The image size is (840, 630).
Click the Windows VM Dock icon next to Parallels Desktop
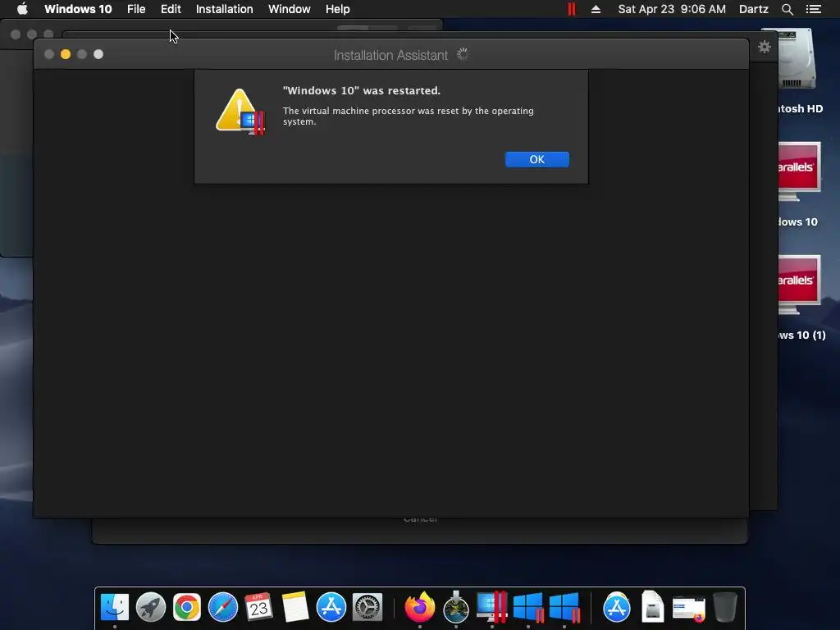tap(528, 607)
